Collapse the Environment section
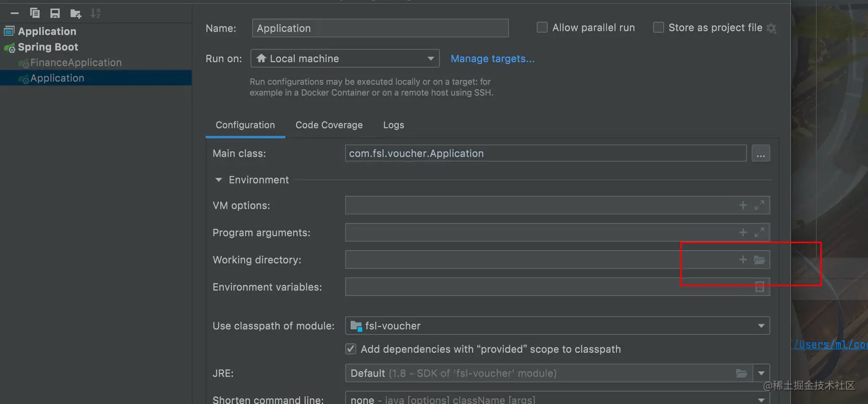This screenshot has width=868, height=404. [218, 180]
